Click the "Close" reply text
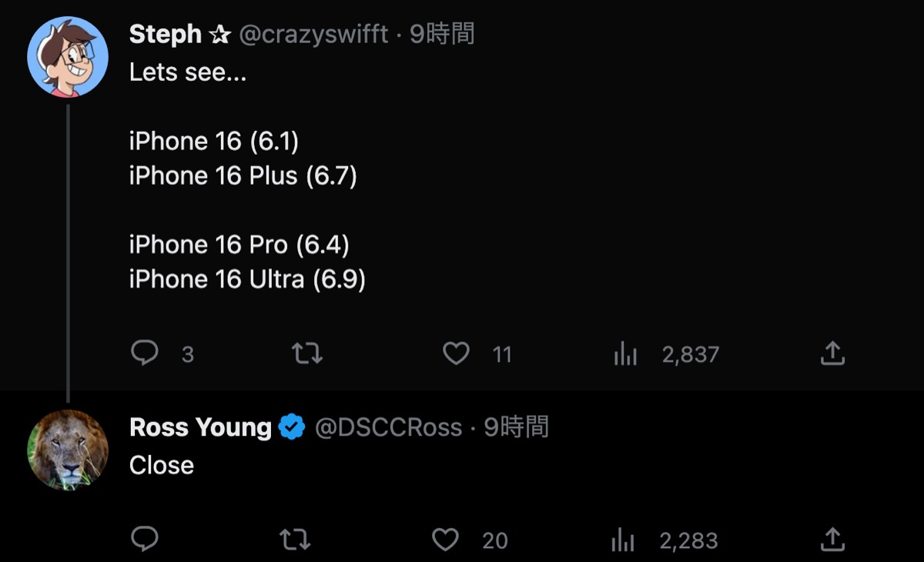The image size is (924, 562). 162,465
